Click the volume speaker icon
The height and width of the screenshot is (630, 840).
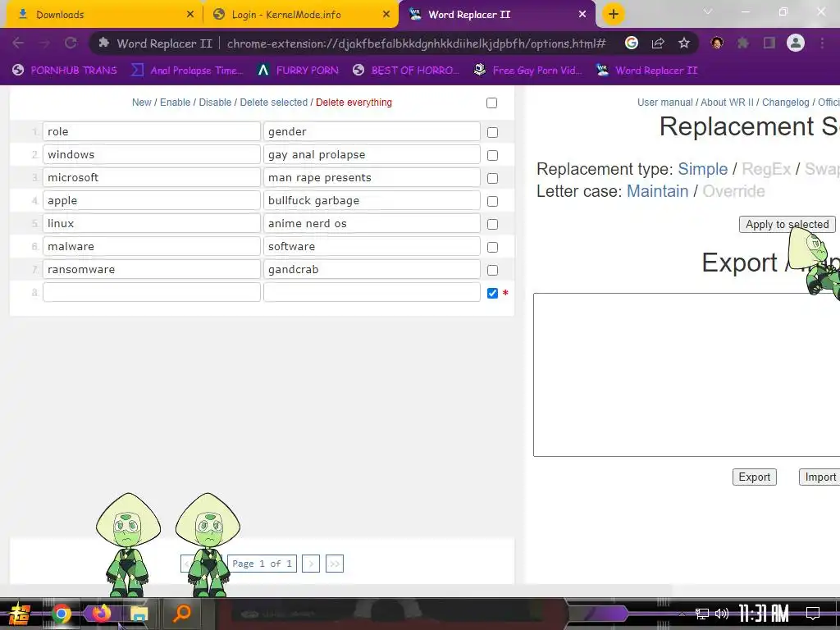pos(722,614)
